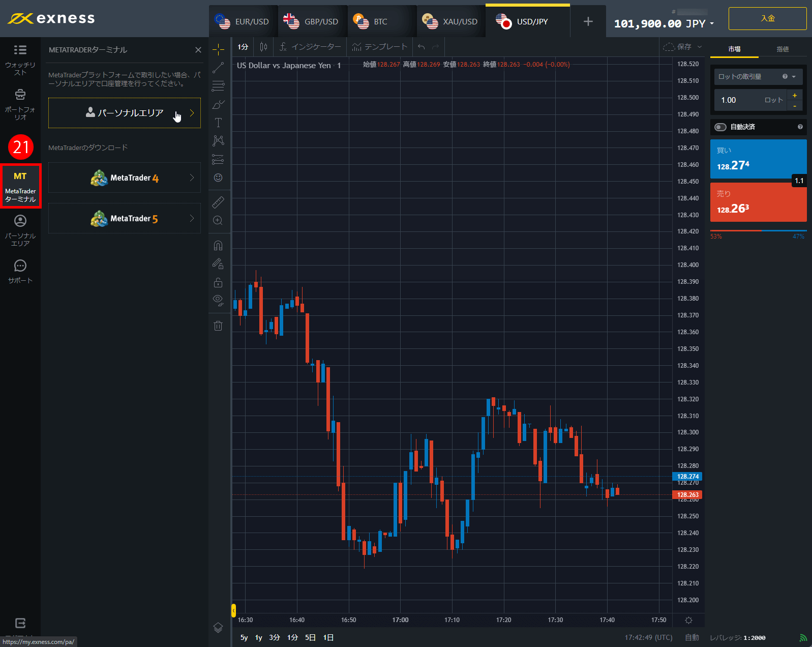812x647 pixels.
Task: Click the trash icon to remove drawings
Action: 218,326
